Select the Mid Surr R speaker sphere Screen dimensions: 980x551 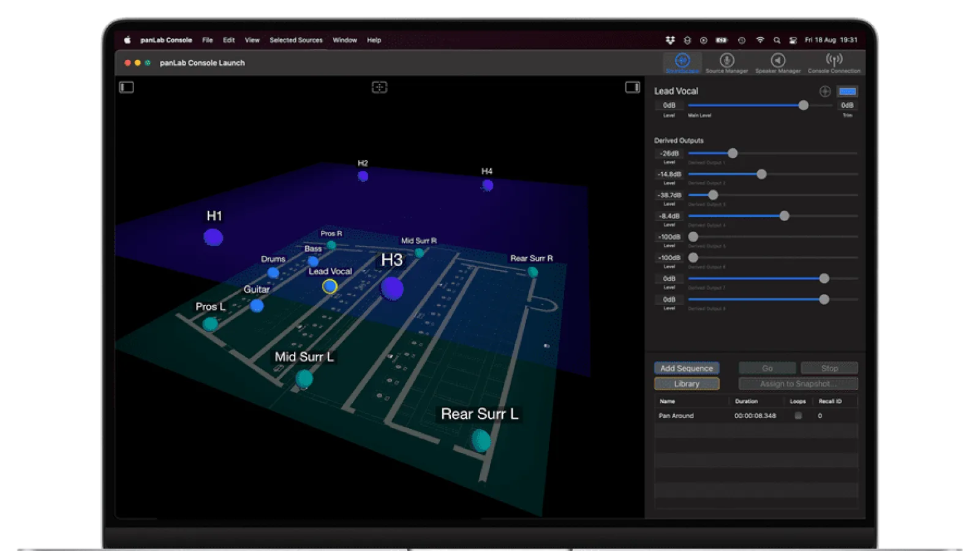(x=420, y=252)
